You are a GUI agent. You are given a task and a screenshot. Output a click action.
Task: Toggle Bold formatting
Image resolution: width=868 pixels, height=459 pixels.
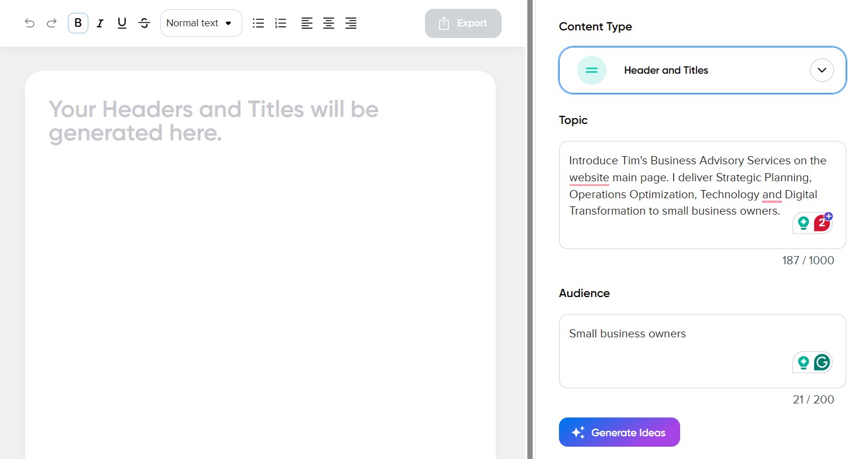tap(78, 23)
